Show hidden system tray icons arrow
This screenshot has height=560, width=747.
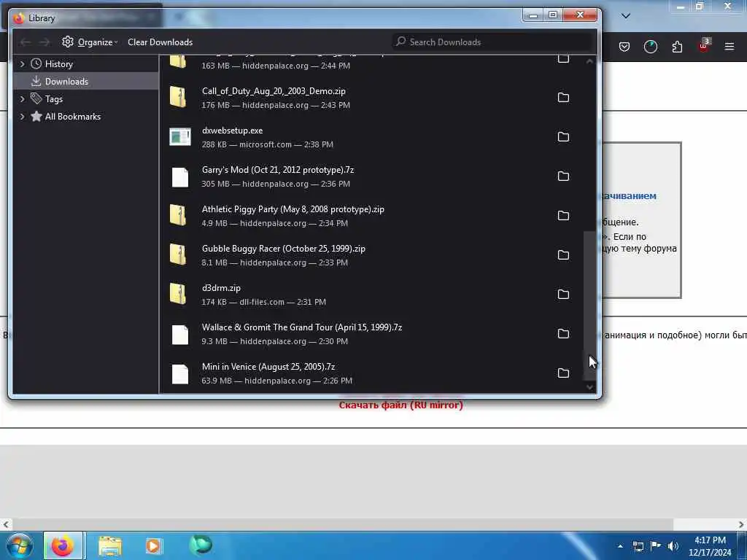coord(620,547)
